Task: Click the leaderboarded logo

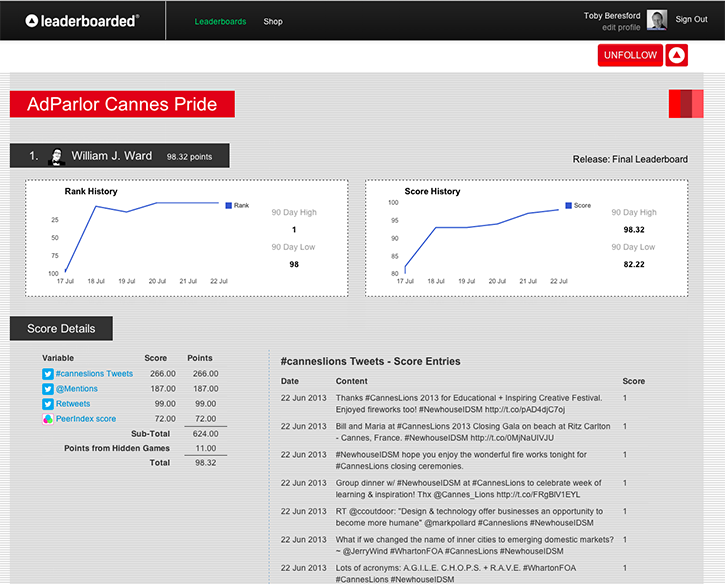Action: pyautogui.click(x=82, y=20)
